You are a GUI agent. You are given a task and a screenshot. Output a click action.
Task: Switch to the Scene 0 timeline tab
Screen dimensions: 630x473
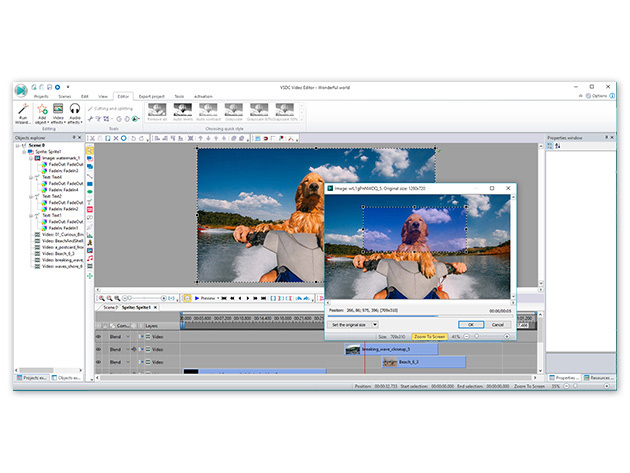(109, 307)
